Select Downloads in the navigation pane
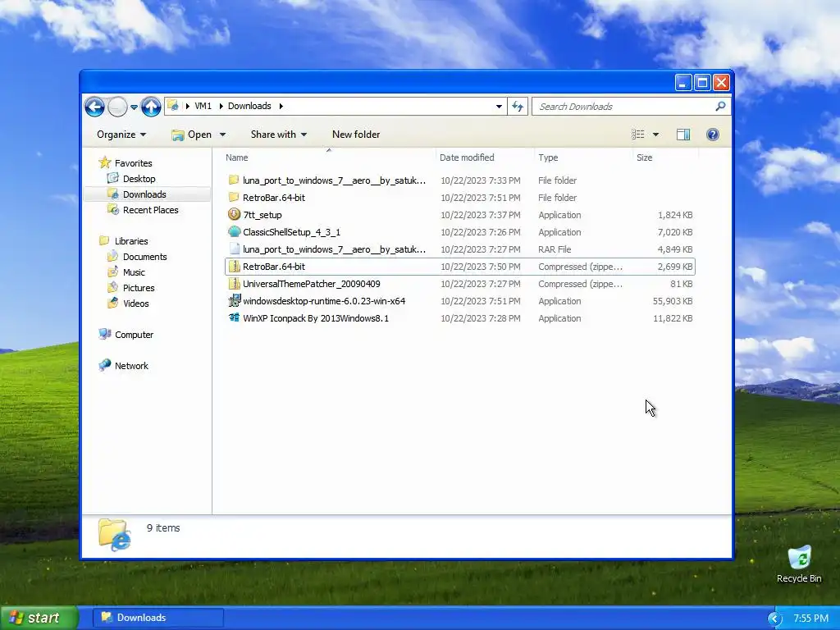This screenshot has width=840, height=630. pos(144,194)
